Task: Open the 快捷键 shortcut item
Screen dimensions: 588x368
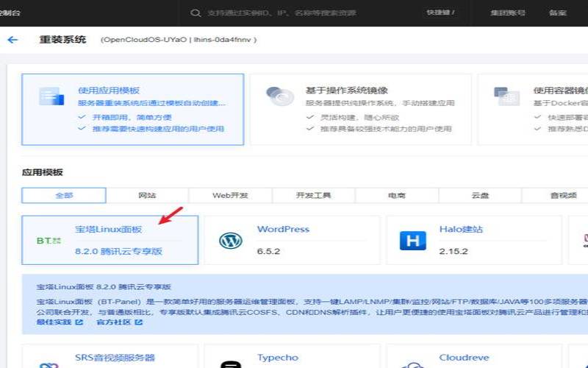Action: [x=440, y=13]
